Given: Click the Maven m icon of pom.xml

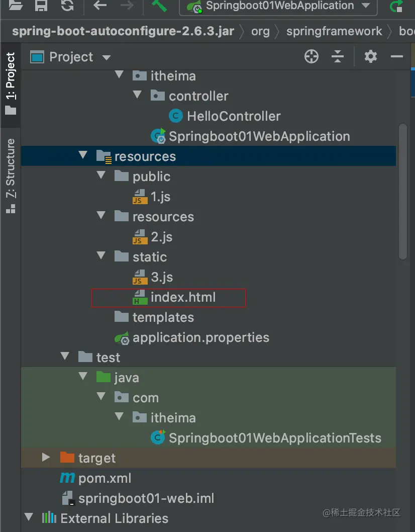Looking at the screenshot, I should click(x=67, y=478).
